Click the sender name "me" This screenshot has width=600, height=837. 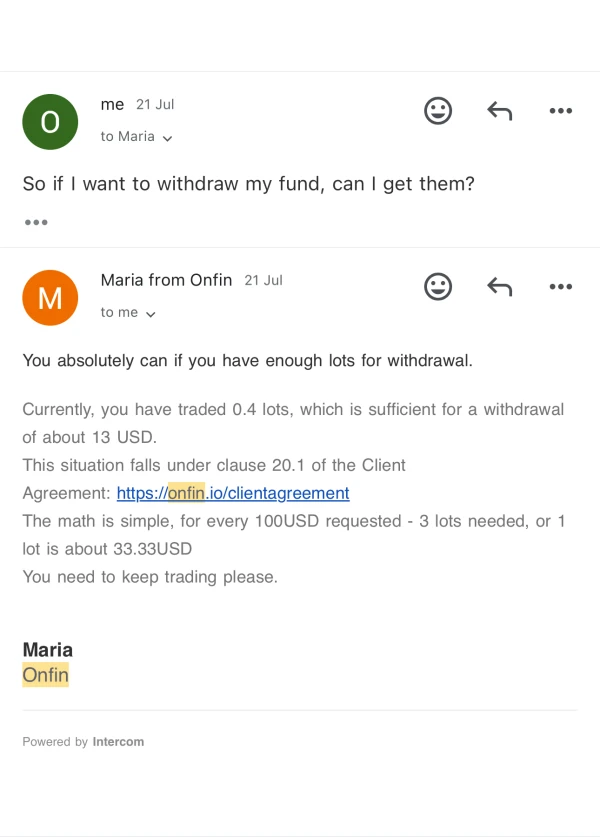coord(113,104)
